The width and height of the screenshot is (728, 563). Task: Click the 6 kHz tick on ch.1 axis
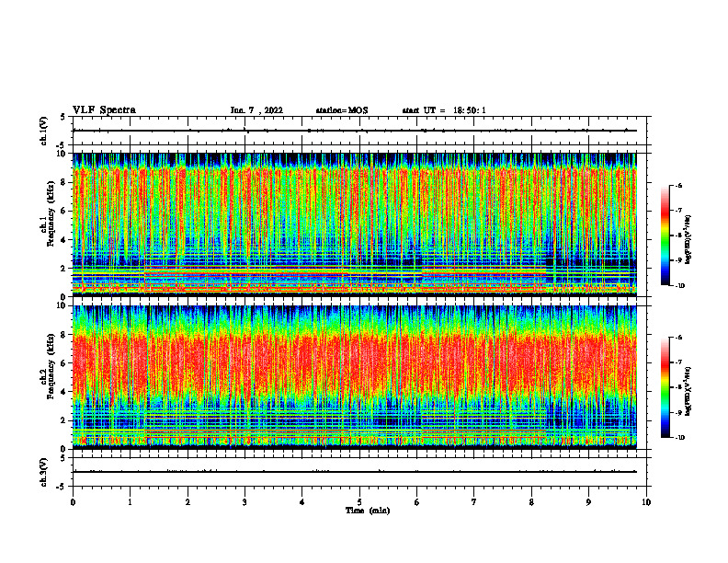pyautogui.click(x=64, y=212)
